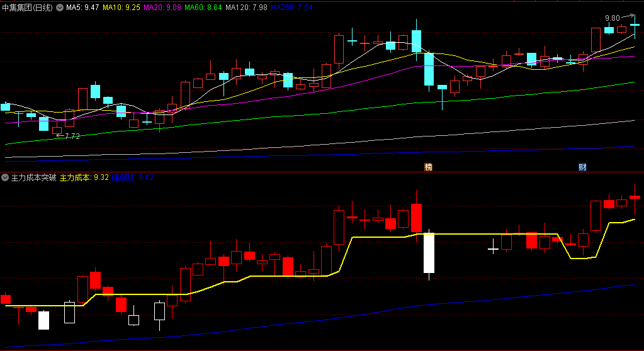644x351 pixels.
Task: Click 主力成本突破 indicator title
Action: [33, 178]
